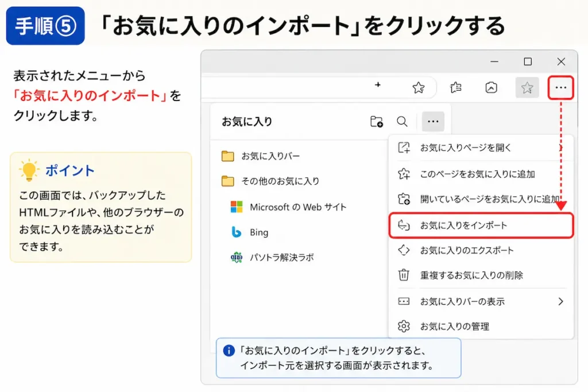Open more options in Favorites panel
This screenshot has width=588, height=392.
[433, 122]
